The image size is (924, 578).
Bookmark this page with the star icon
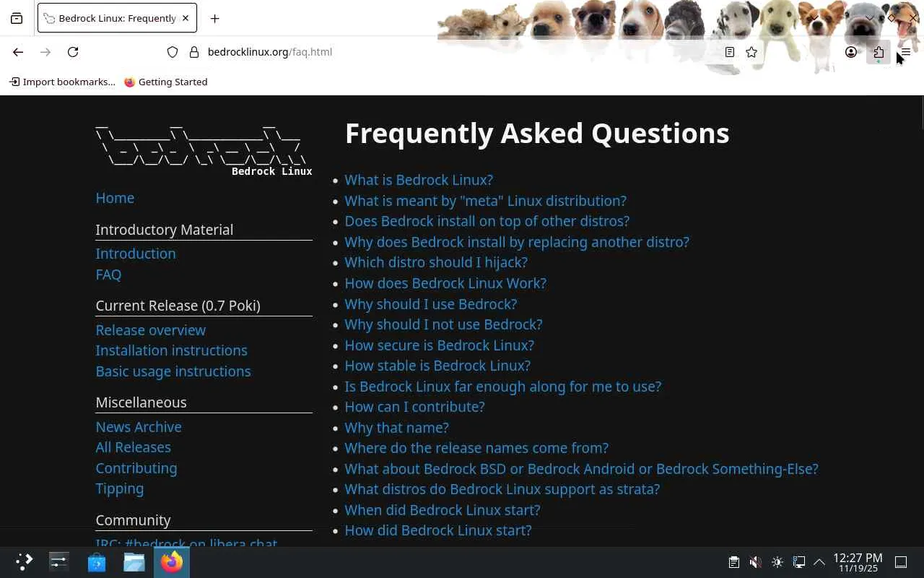751,52
